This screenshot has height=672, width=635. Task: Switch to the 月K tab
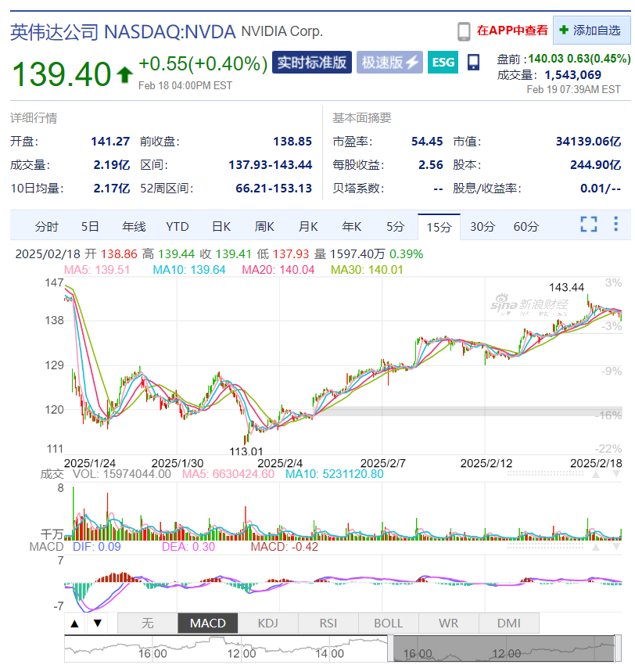coord(308,226)
